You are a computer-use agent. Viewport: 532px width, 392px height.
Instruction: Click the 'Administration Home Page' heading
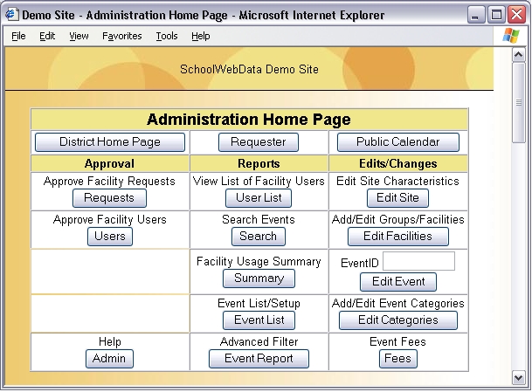coord(249,120)
